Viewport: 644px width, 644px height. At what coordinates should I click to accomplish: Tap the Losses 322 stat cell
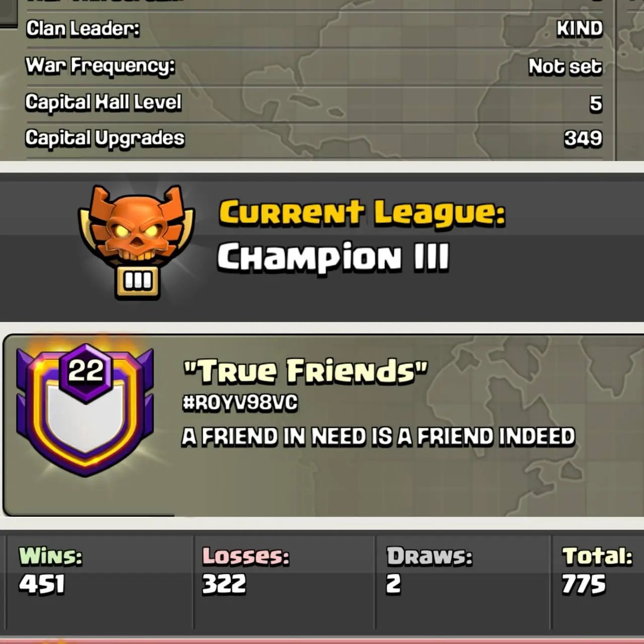(x=284, y=582)
